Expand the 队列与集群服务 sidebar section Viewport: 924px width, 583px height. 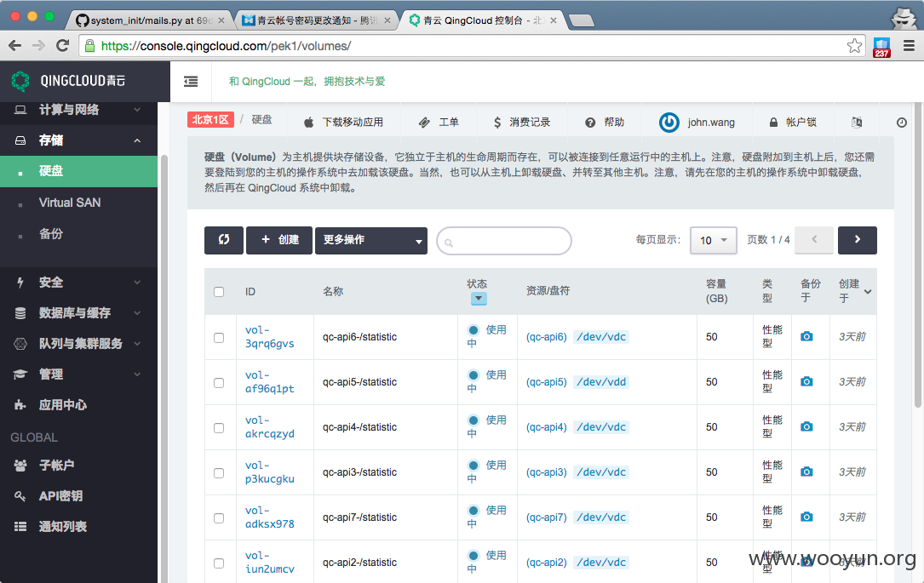pyautogui.click(x=79, y=343)
